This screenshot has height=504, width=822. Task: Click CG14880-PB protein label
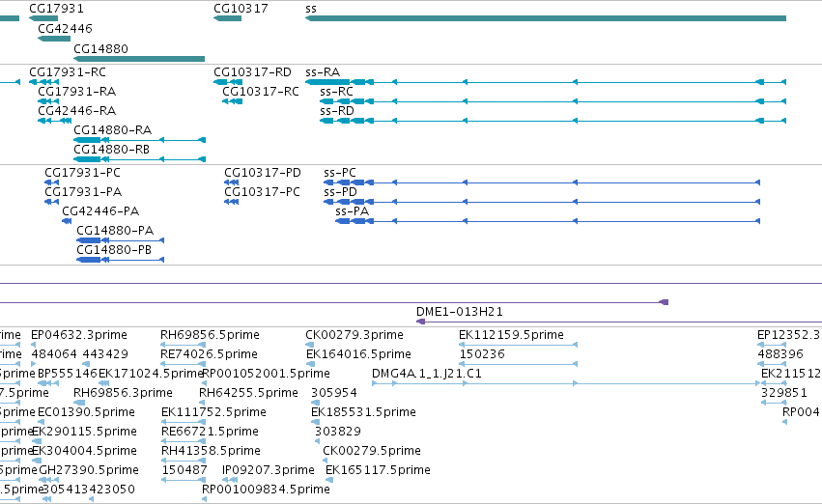click(x=114, y=250)
